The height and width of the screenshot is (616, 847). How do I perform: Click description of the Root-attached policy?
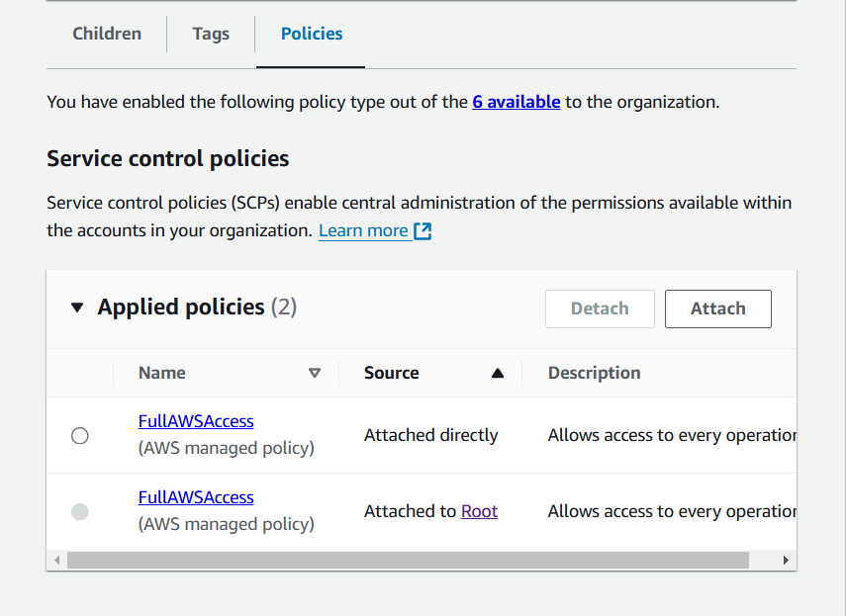[672, 511]
